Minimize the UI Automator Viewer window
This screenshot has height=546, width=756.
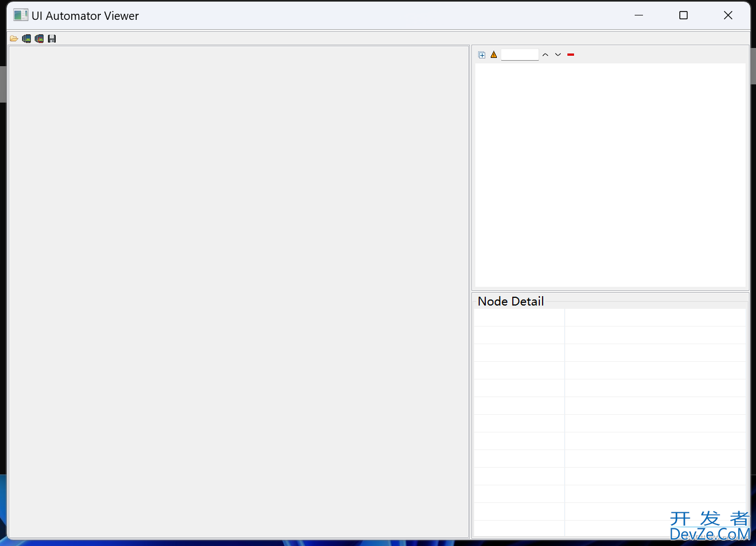[x=639, y=15]
